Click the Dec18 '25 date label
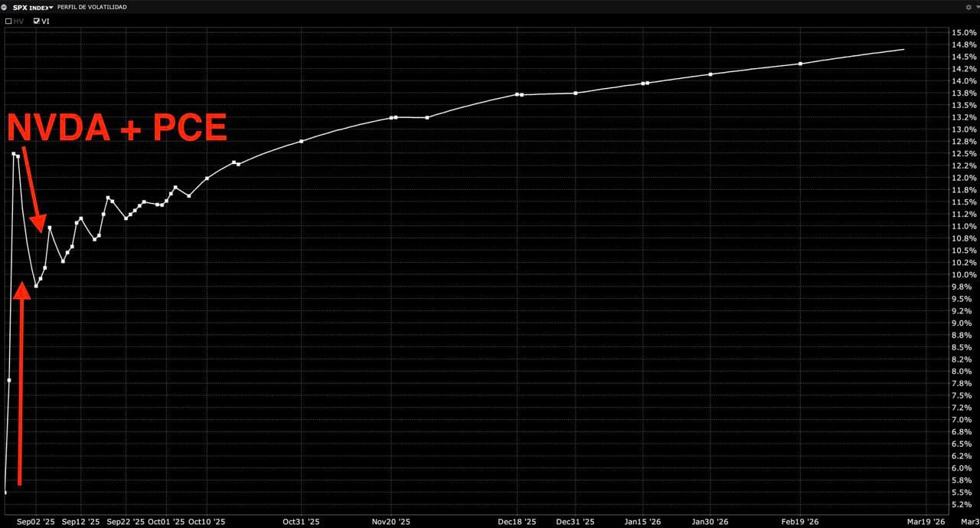 point(516,521)
